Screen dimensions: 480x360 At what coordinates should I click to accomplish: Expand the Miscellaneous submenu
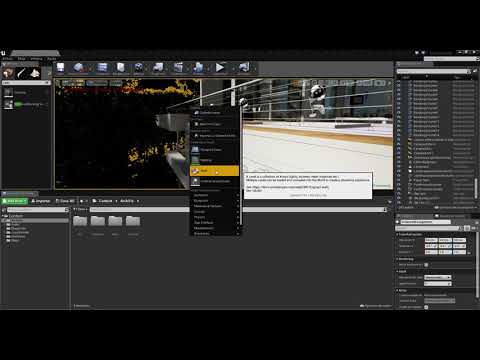pyautogui.click(x=215, y=228)
